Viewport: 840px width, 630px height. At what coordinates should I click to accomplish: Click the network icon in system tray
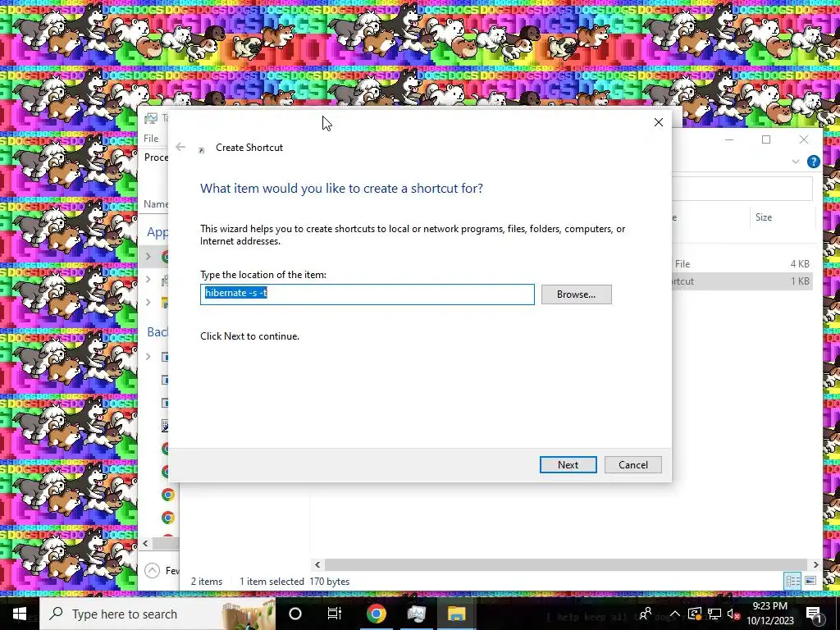coord(714,614)
